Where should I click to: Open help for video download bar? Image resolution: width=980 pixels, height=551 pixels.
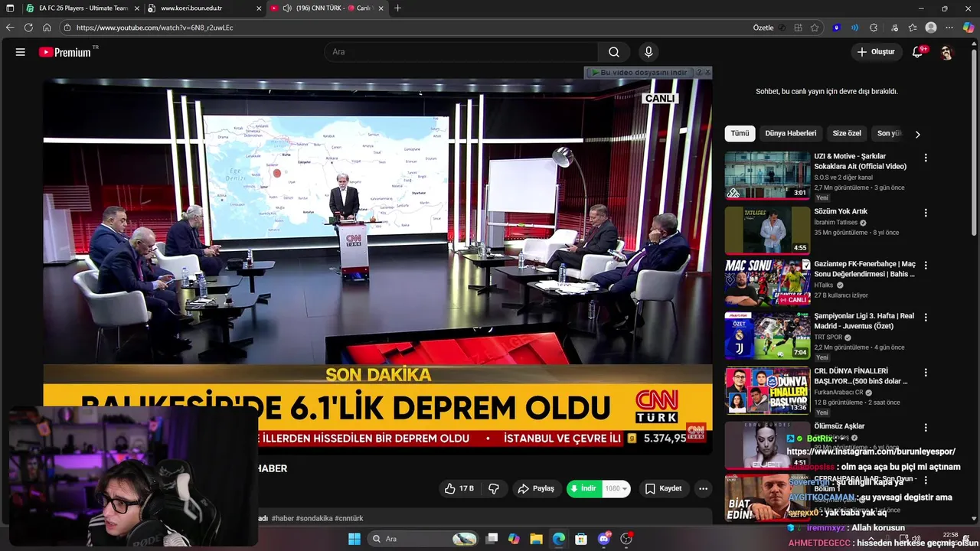[x=698, y=72]
